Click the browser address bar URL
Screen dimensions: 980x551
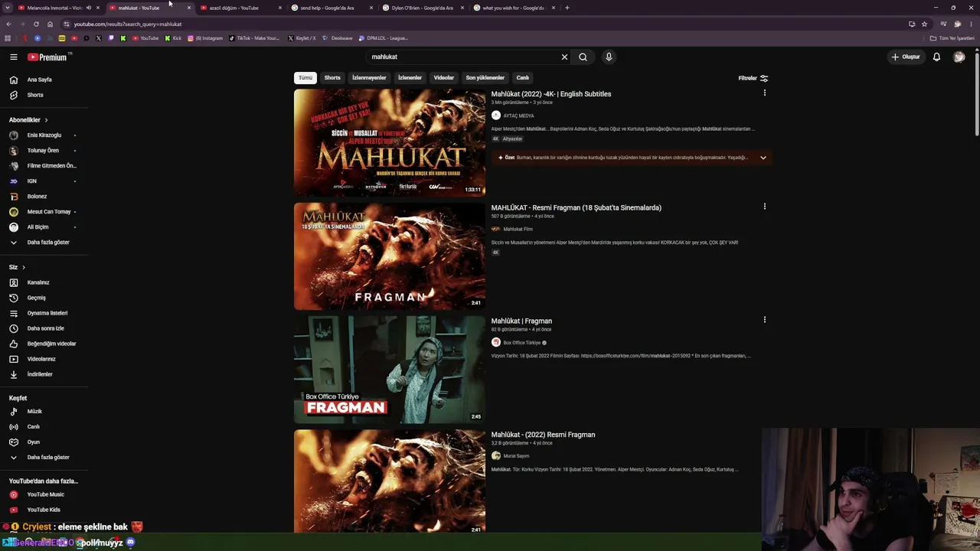(x=127, y=24)
